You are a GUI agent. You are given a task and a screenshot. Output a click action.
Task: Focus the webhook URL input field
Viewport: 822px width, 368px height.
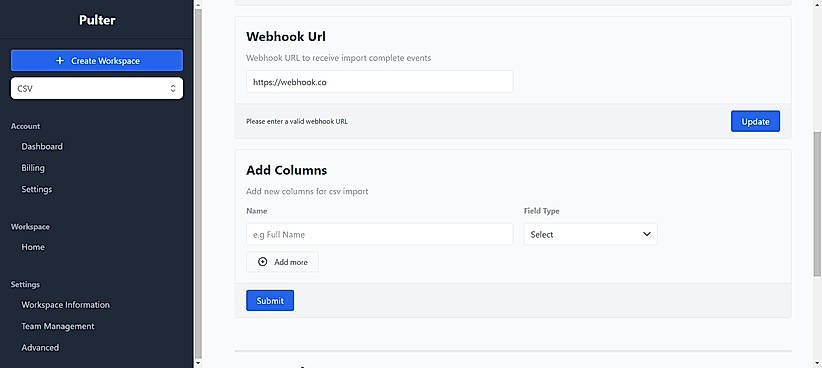click(x=380, y=82)
